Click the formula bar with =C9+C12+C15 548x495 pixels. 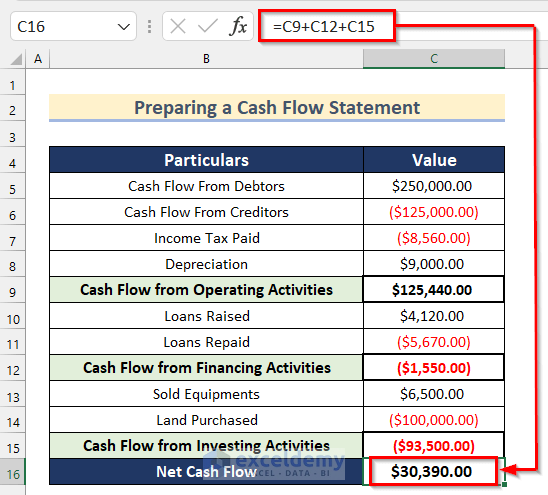327,26
